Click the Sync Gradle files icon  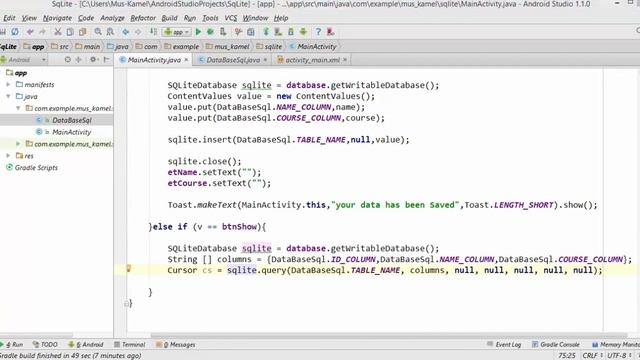[x=266, y=32]
